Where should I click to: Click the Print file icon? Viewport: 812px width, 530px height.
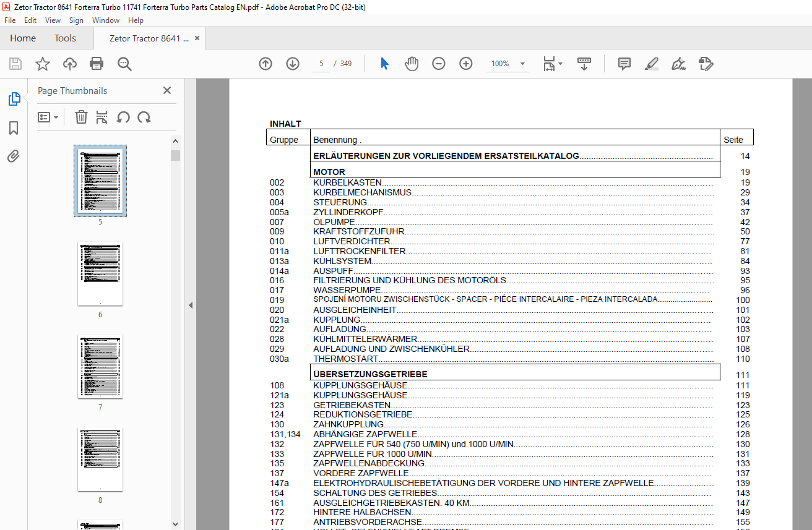[x=97, y=64]
